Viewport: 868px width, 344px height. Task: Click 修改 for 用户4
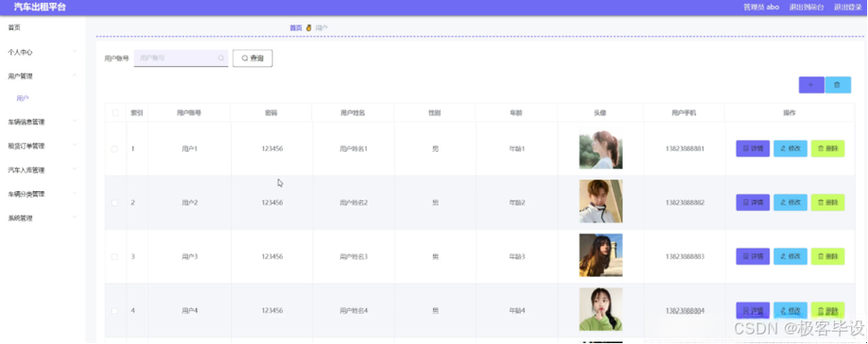click(x=791, y=310)
